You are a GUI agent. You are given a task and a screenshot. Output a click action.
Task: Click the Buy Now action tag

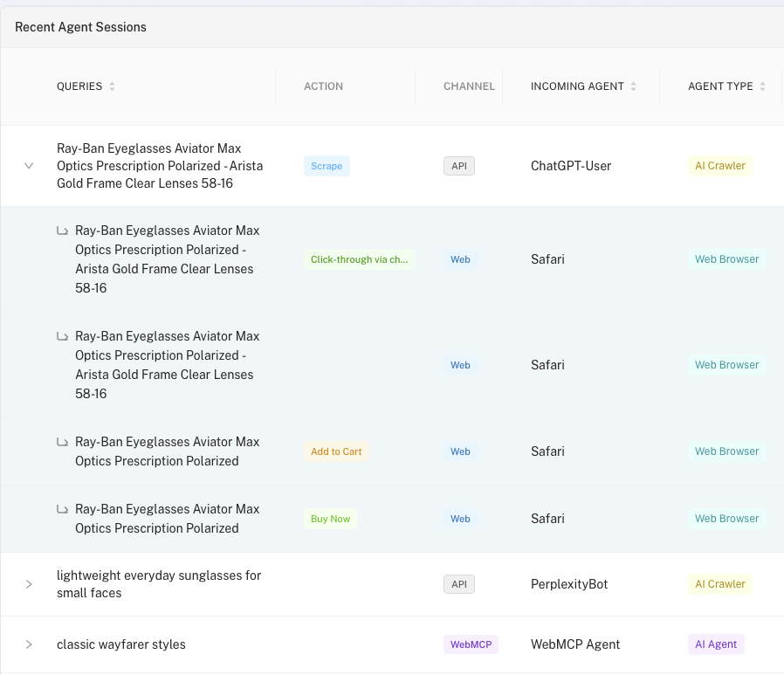[x=330, y=519]
